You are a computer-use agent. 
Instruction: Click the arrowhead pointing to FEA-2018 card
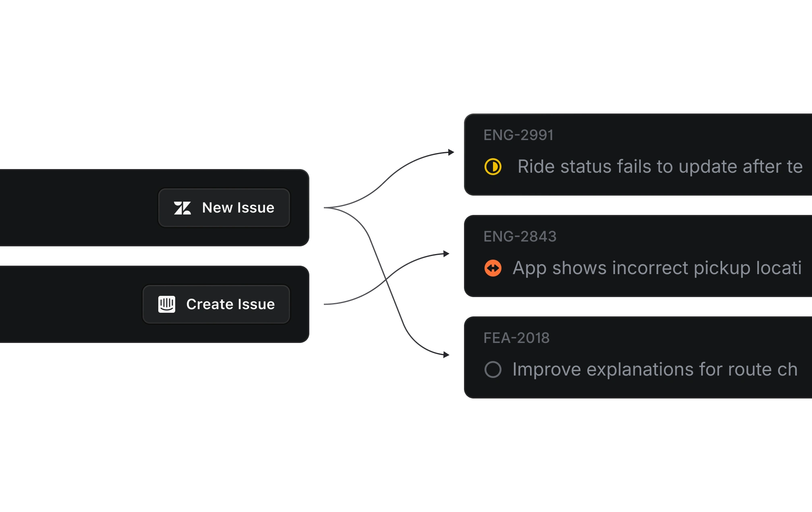[x=446, y=355]
